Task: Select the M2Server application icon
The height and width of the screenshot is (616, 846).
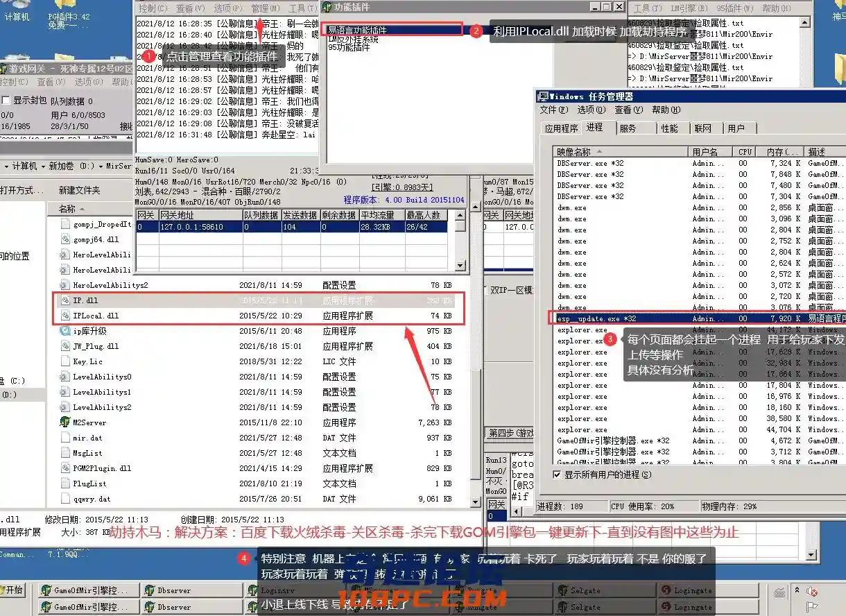Action: click(x=66, y=422)
